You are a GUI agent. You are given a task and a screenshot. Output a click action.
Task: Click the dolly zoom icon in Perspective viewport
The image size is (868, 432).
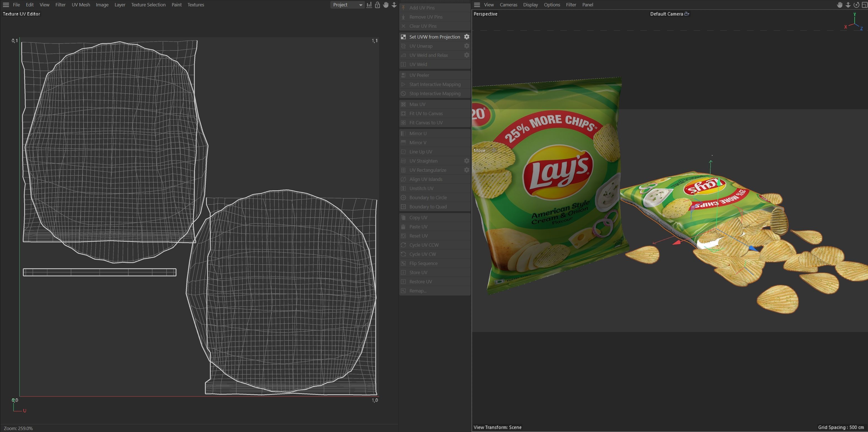tap(848, 5)
